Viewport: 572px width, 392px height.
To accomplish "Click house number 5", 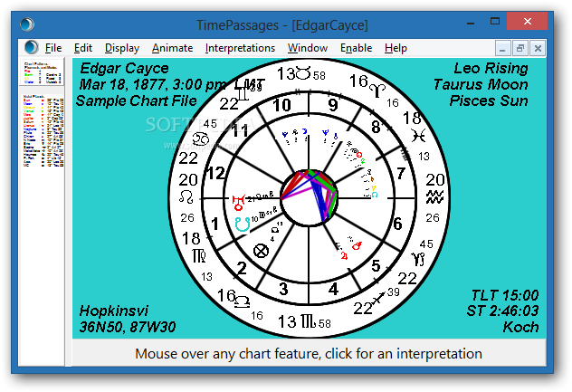I will (376, 266).
